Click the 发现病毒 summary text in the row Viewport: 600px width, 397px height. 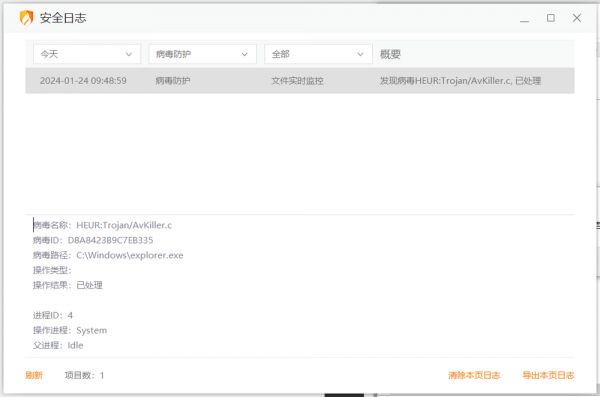click(460, 81)
